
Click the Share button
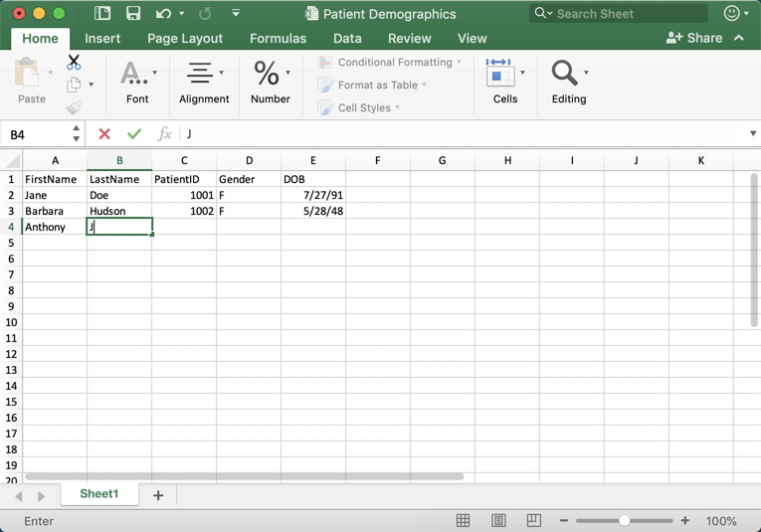pos(694,38)
